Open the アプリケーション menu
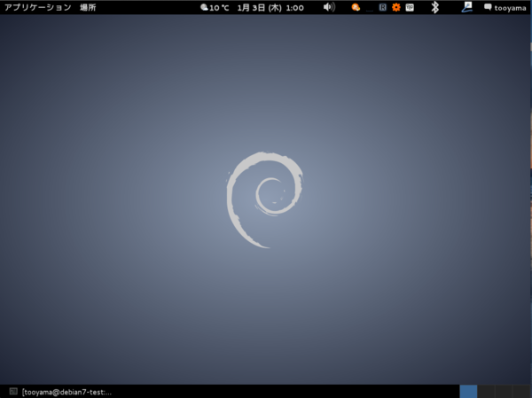Image resolution: width=532 pixels, height=398 pixels. point(37,7)
